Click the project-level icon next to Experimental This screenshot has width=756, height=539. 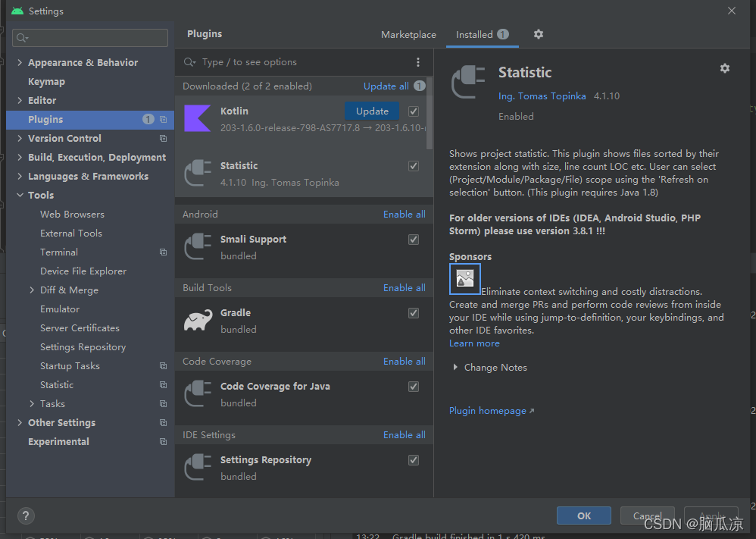(x=164, y=442)
